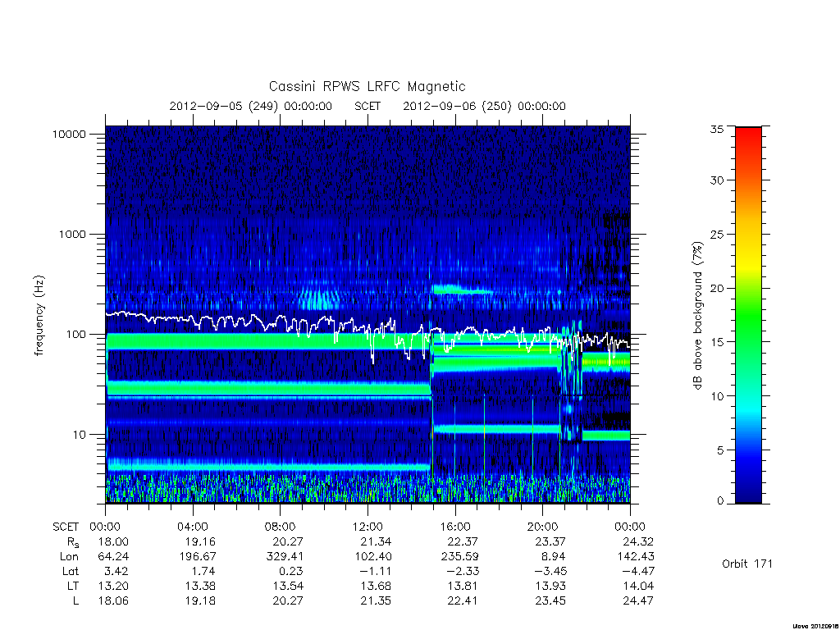Click the "08:00" SCET time label
Screen dimensions: 840x630
coord(281,527)
